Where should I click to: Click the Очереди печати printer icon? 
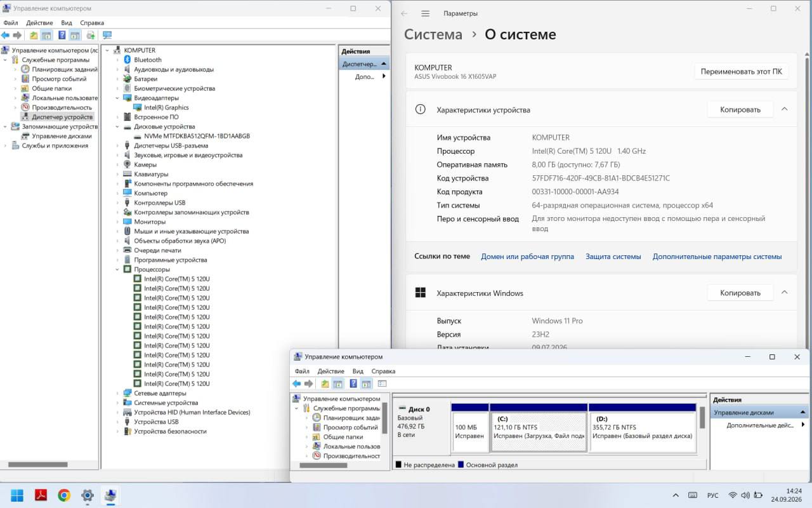pyautogui.click(x=128, y=250)
